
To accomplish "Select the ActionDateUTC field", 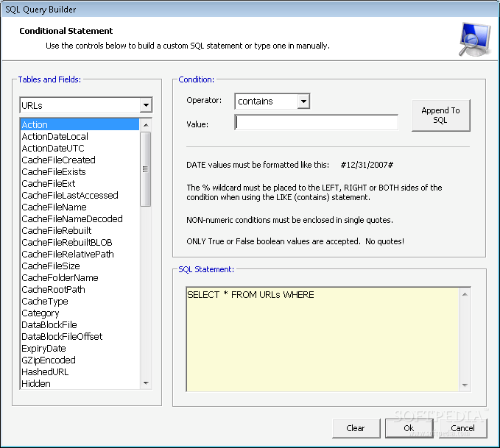I will click(x=80, y=148).
